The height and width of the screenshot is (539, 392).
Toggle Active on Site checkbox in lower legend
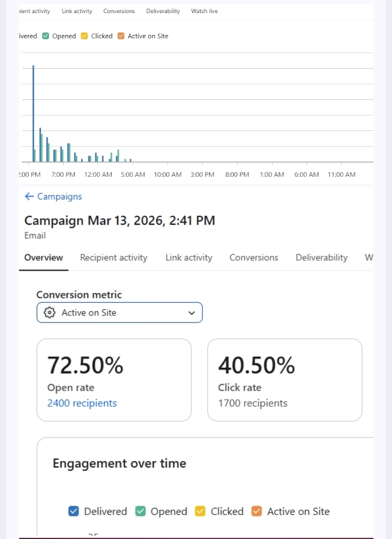point(257,511)
